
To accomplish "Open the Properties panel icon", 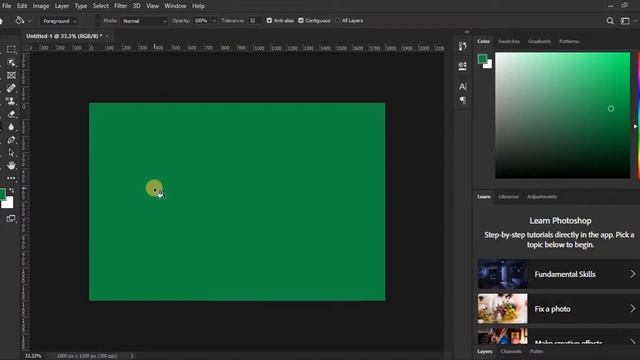I will (462, 66).
